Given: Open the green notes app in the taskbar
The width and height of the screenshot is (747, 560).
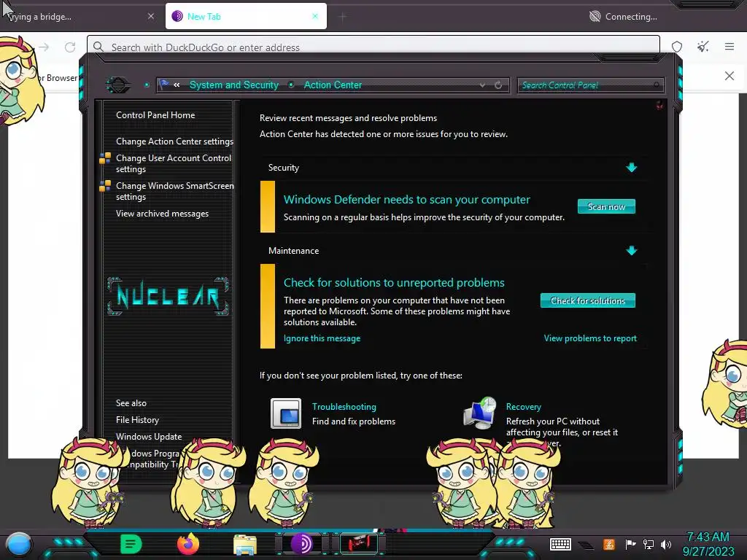Looking at the screenshot, I should point(131,544).
